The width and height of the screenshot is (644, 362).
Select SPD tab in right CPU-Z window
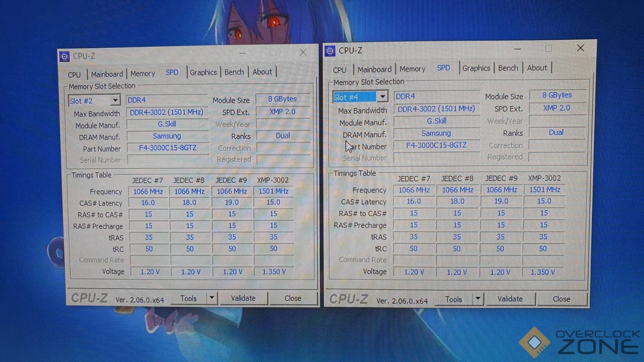pos(444,68)
